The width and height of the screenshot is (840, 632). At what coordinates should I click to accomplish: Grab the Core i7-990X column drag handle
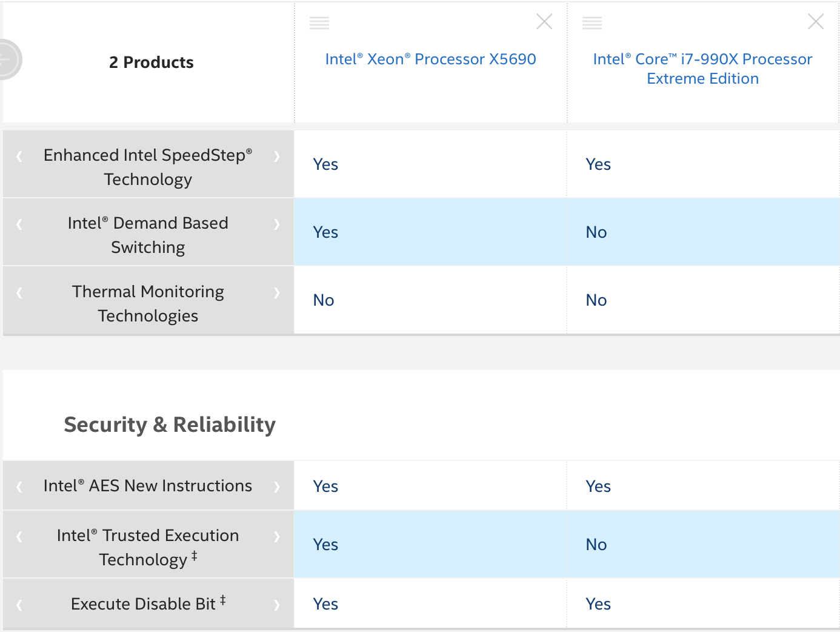click(x=592, y=23)
